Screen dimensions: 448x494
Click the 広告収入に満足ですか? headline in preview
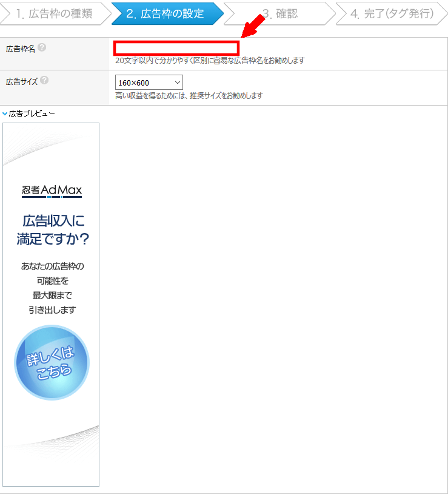53,229
